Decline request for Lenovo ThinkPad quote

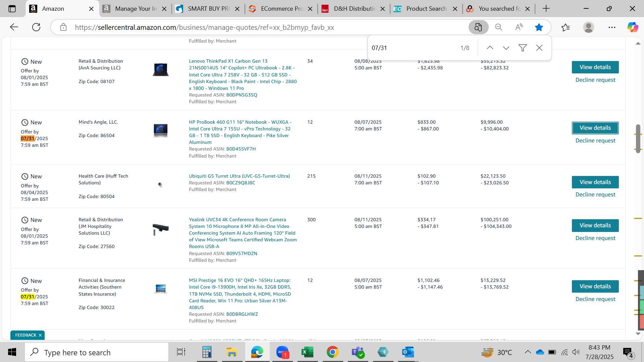tap(595, 80)
